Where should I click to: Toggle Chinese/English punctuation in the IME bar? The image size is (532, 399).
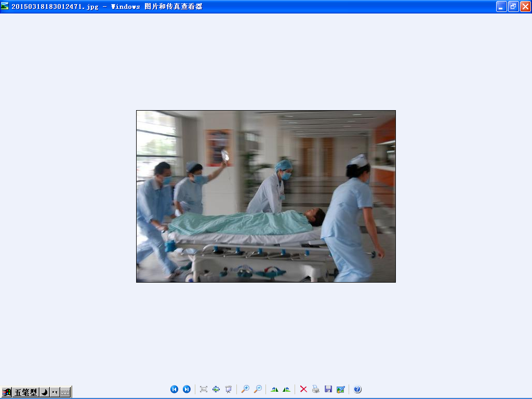coord(55,392)
